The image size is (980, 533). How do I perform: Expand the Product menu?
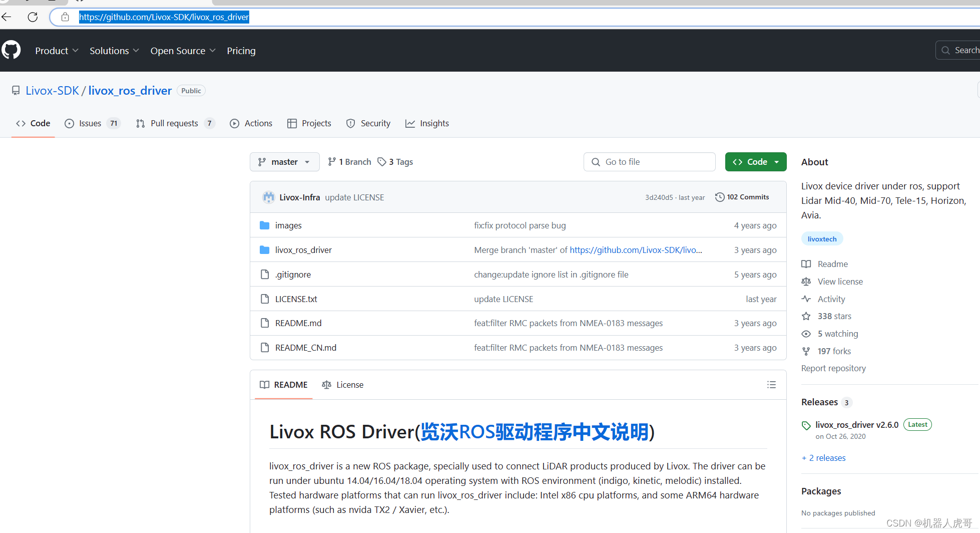[x=57, y=51]
